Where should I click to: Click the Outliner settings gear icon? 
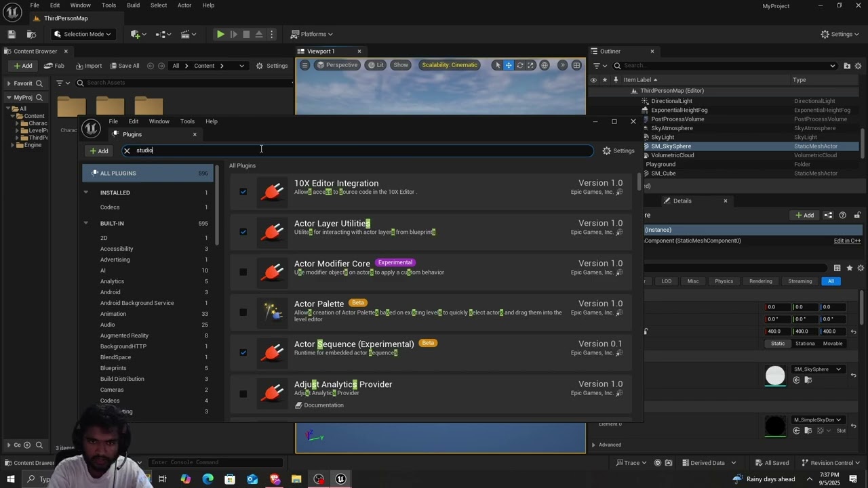pyautogui.click(x=858, y=66)
